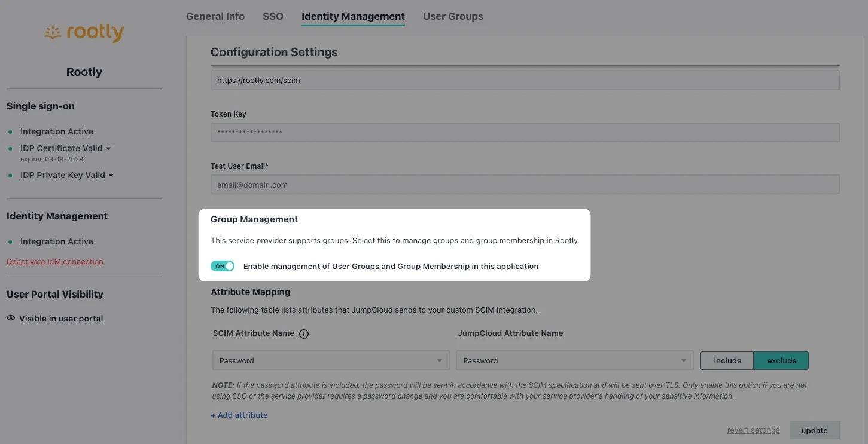Image resolution: width=868 pixels, height=444 pixels.
Task: Expand the IDP Private Key Valid caret
Action: (x=111, y=175)
